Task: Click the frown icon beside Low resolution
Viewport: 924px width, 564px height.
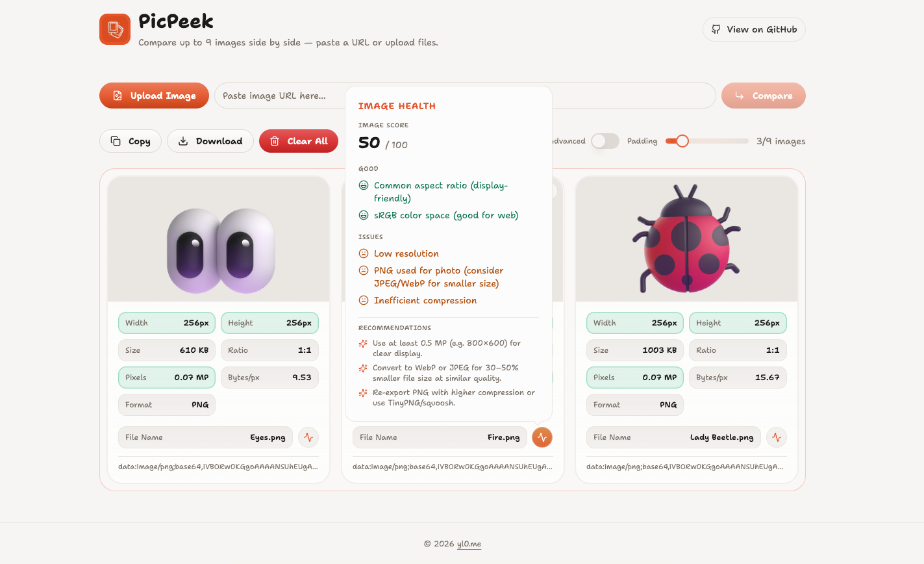Action: (363, 253)
